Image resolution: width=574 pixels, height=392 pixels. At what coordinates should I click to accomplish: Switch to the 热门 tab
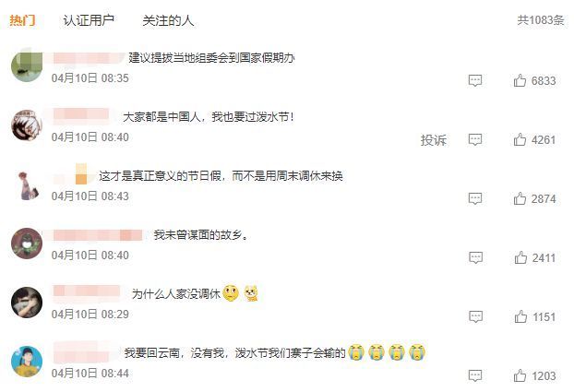(22, 20)
